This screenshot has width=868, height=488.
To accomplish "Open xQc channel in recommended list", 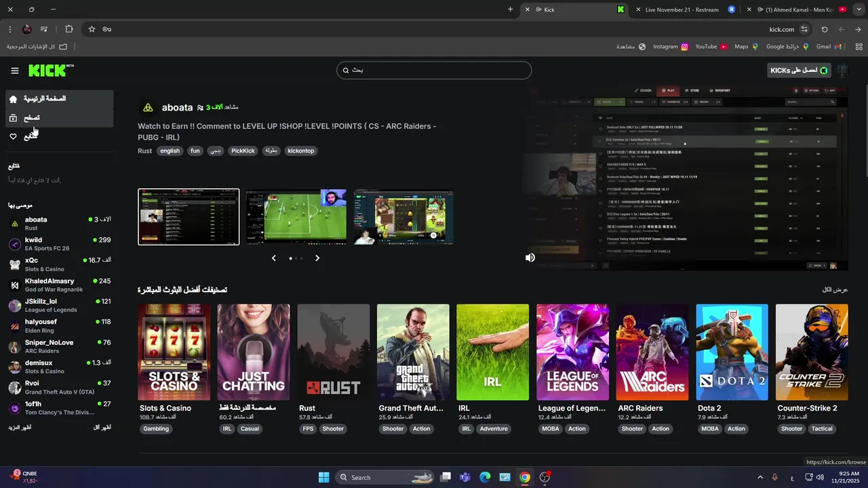I will point(59,264).
